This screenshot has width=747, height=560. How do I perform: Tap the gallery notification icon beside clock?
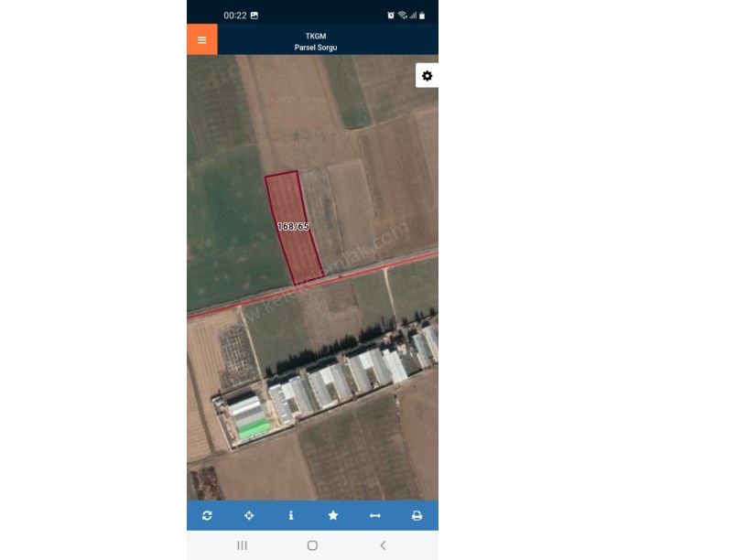(x=254, y=16)
